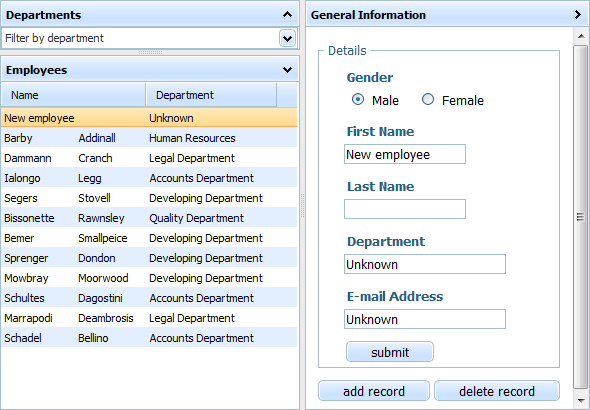Sort employees by Department column header
The height and width of the screenshot is (410, 590).
click(x=211, y=95)
